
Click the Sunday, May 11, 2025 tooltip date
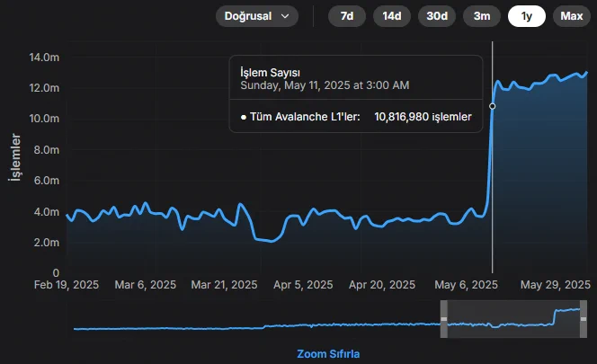[x=325, y=84]
